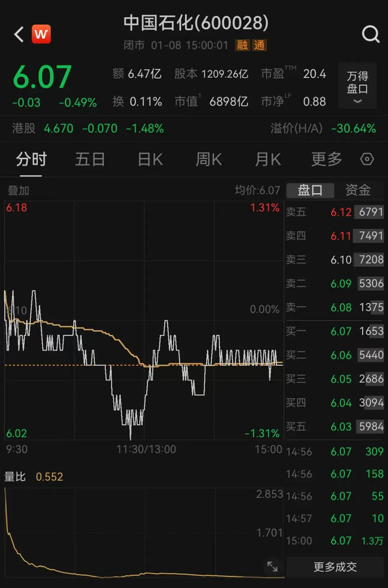
Task: Tap the 6.02 lower price axis label
Action: [17, 434]
